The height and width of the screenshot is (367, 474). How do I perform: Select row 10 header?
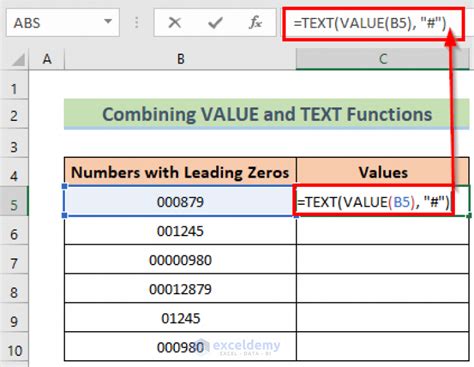(14, 347)
